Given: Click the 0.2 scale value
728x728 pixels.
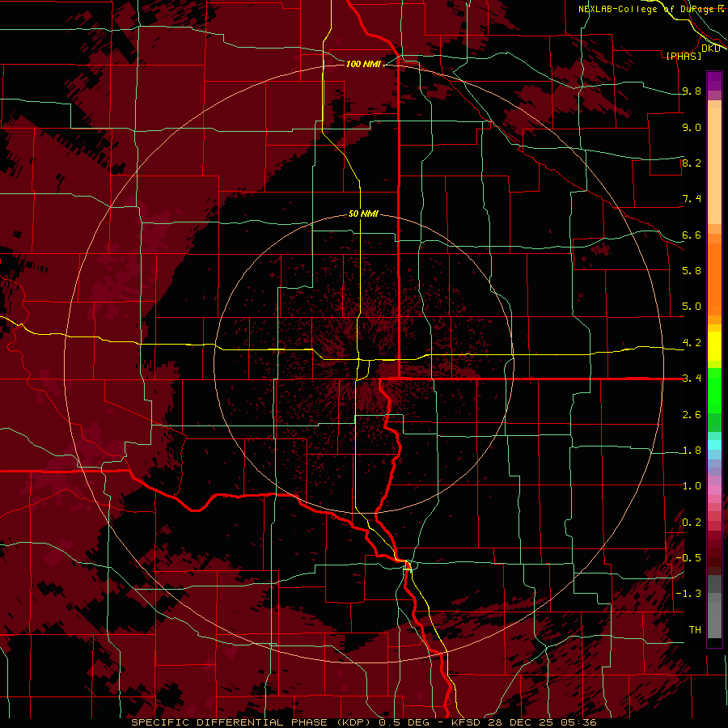Looking at the screenshot, I should tap(692, 523).
